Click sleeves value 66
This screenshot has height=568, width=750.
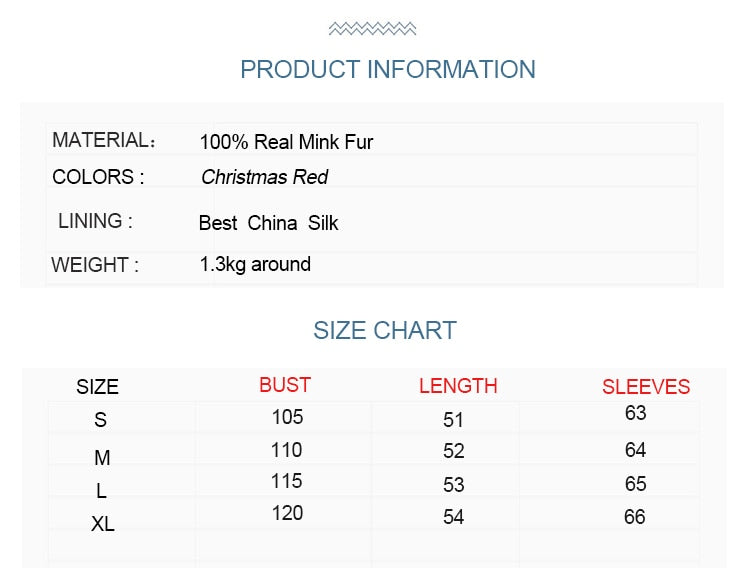click(635, 517)
